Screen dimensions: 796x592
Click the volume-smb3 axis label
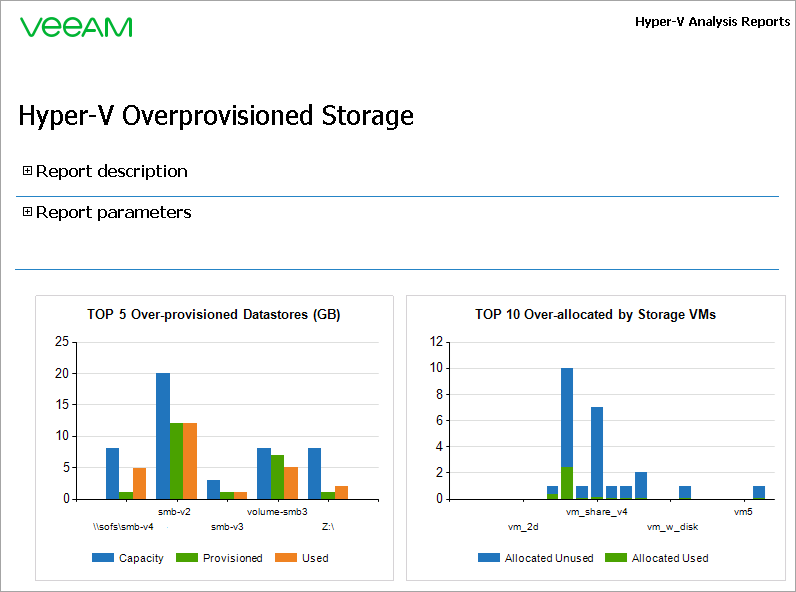pyautogui.click(x=277, y=512)
